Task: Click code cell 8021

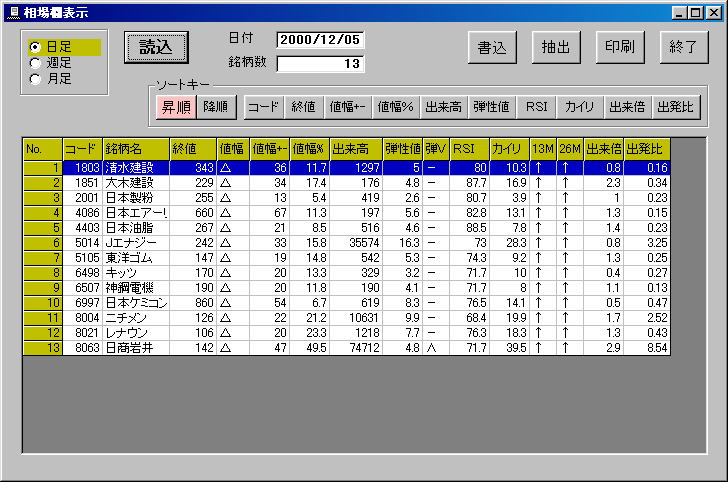Action: click(x=83, y=333)
